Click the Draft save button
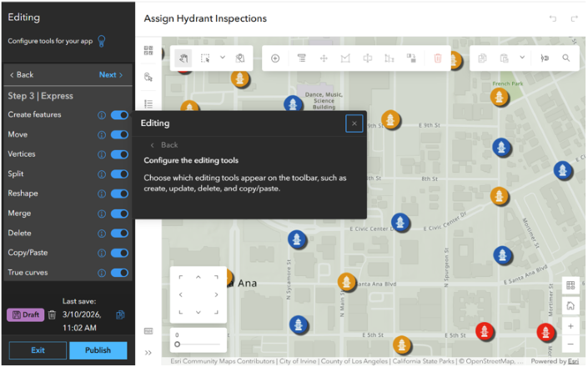The image size is (588, 367). click(x=26, y=315)
